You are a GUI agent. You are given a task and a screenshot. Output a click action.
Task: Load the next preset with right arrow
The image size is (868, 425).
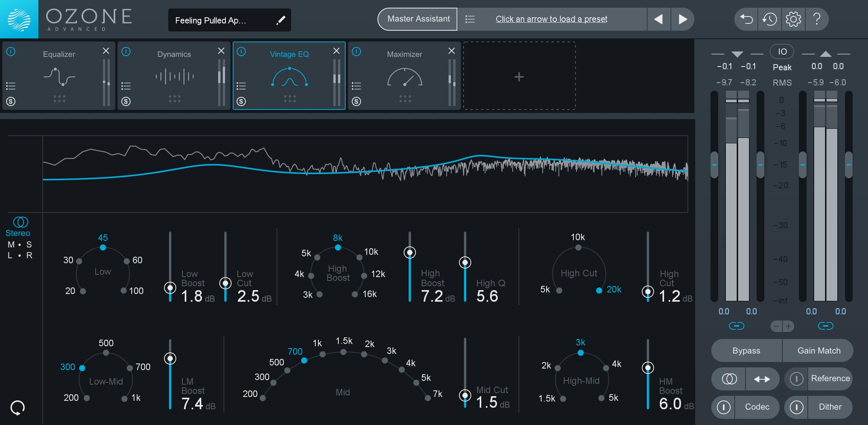coord(682,19)
